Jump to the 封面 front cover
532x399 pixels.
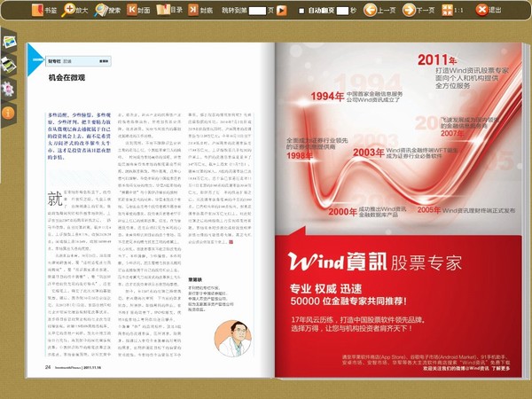click(x=138, y=10)
